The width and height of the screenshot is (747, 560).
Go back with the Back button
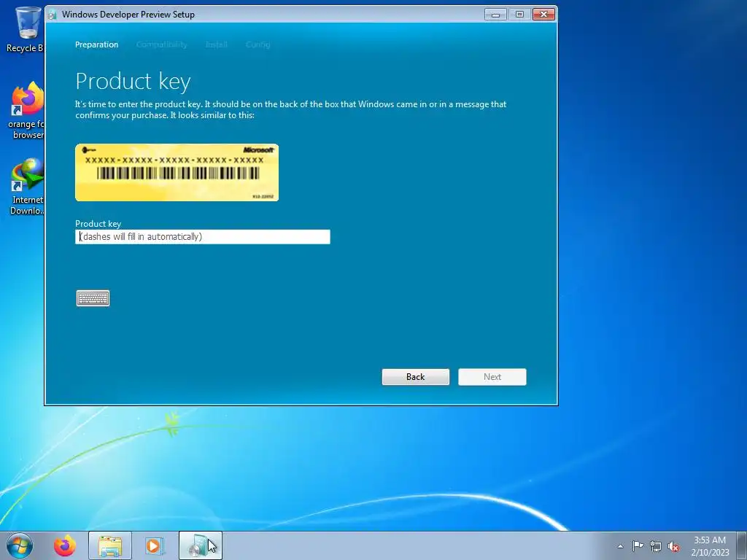(415, 377)
